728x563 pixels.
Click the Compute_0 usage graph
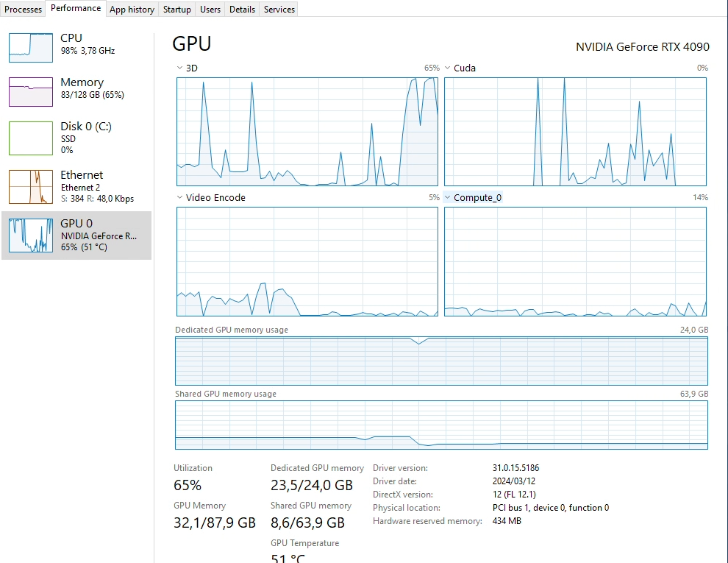(575, 261)
